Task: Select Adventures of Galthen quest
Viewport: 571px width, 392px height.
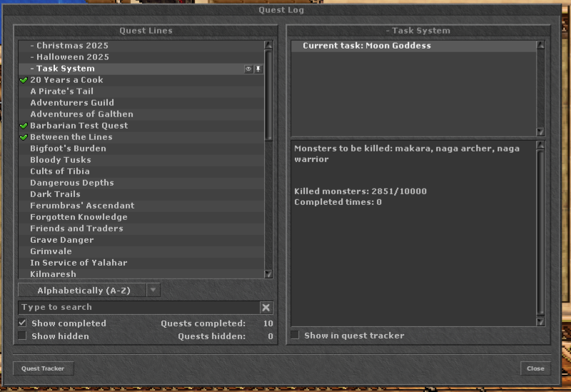Action: 141,114
